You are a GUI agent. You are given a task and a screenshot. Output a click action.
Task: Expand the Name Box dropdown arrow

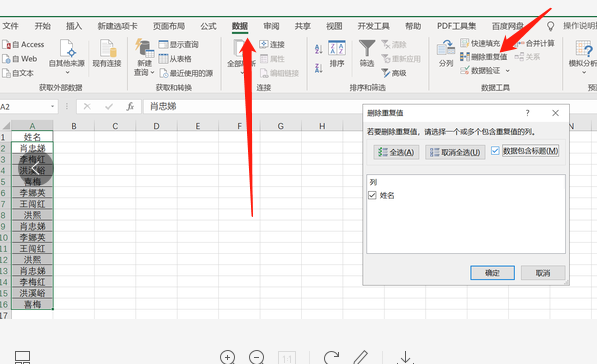pyautogui.click(x=53, y=107)
